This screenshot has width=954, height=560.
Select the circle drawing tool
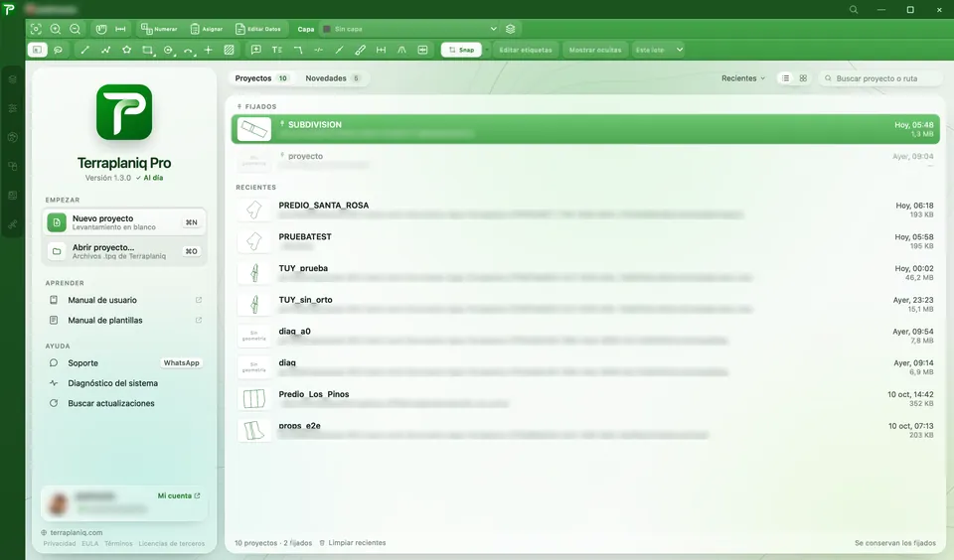(x=169, y=50)
